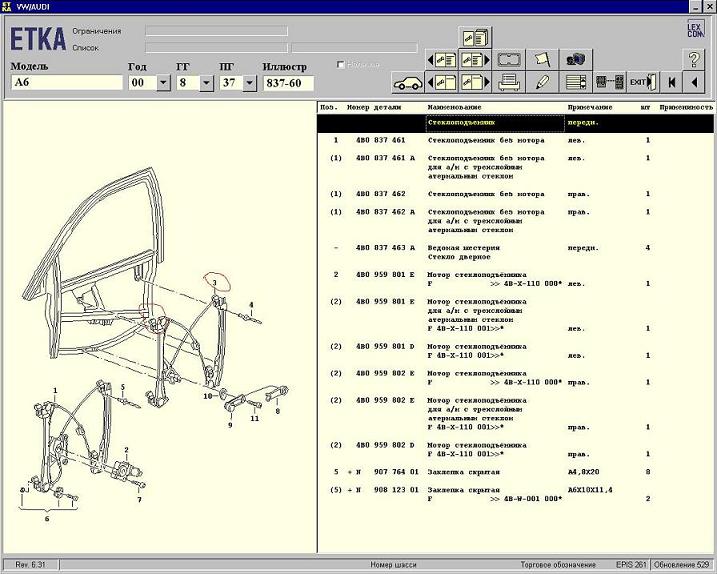Click callout number 1 on the diagram
Viewport: 717px width, 574px height.
point(55,391)
